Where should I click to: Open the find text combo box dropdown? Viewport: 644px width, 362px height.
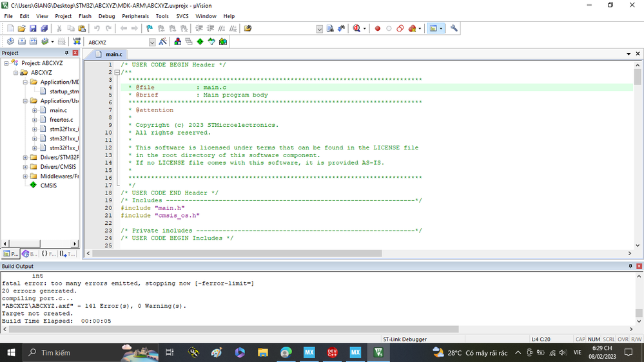[x=320, y=29]
